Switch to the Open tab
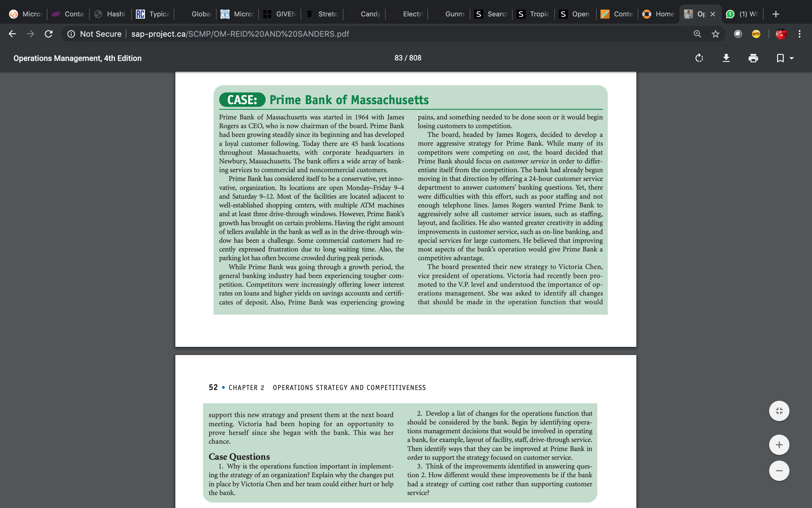The height and width of the screenshot is (508, 812). click(x=575, y=14)
